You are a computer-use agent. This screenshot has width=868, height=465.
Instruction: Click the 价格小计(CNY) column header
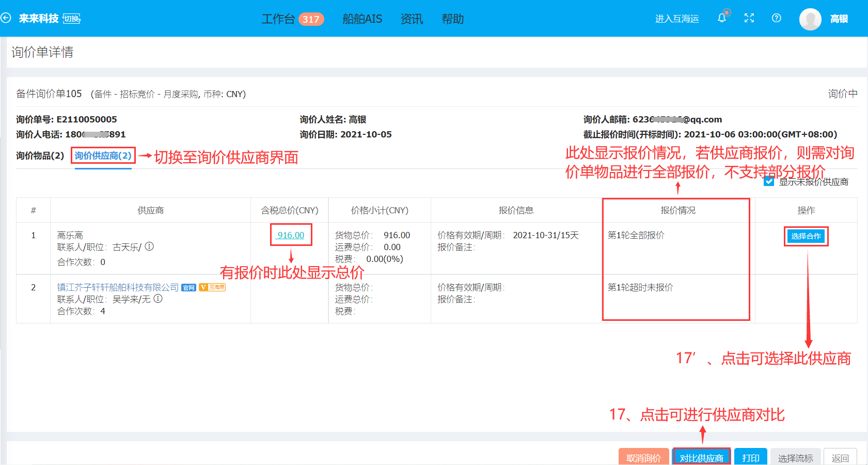tap(380, 210)
